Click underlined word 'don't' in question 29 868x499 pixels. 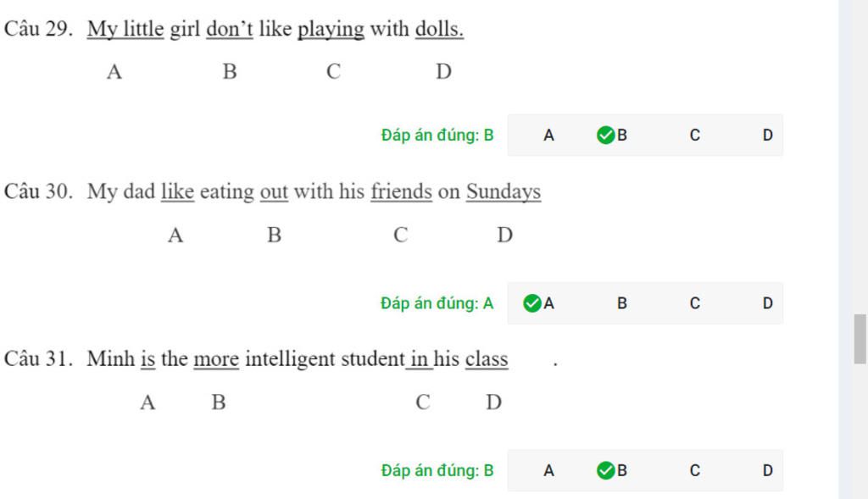tap(229, 29)
